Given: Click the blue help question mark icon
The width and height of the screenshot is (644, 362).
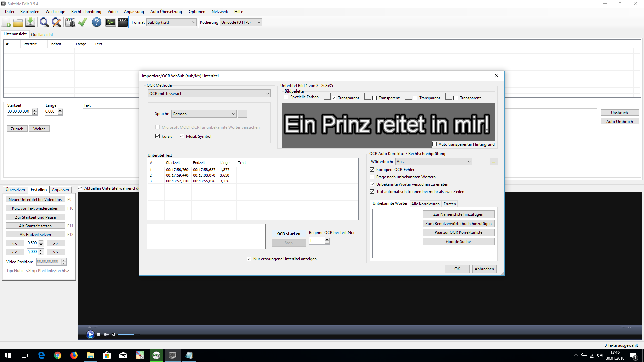Looking at the screenshot, I should coord(97,22).
